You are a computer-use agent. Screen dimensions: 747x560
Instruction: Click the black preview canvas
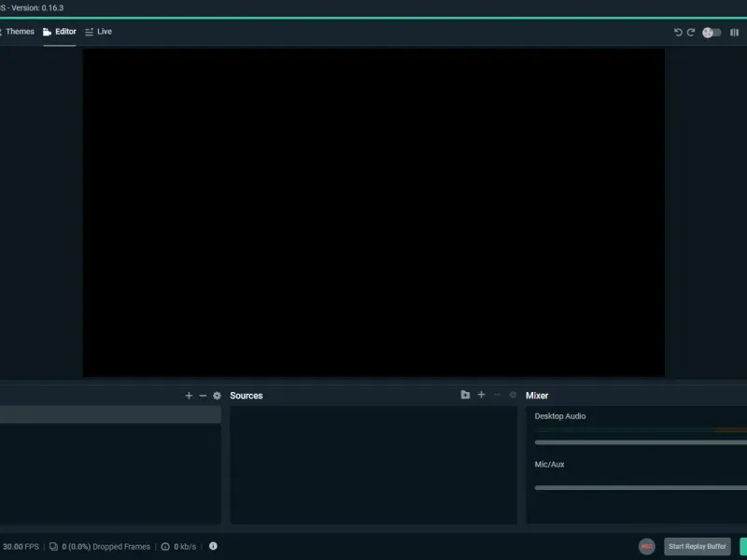(373, 213)
